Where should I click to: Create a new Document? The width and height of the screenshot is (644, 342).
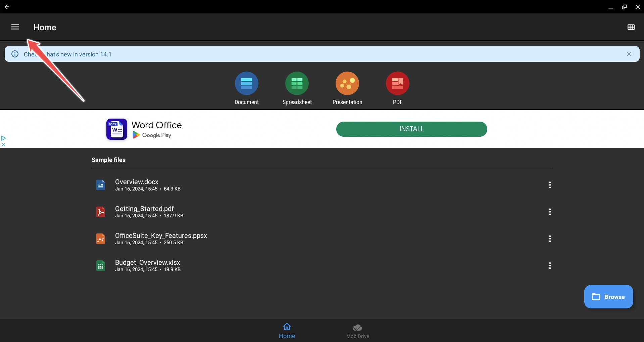pyautogui.click(x=246, y=84)
